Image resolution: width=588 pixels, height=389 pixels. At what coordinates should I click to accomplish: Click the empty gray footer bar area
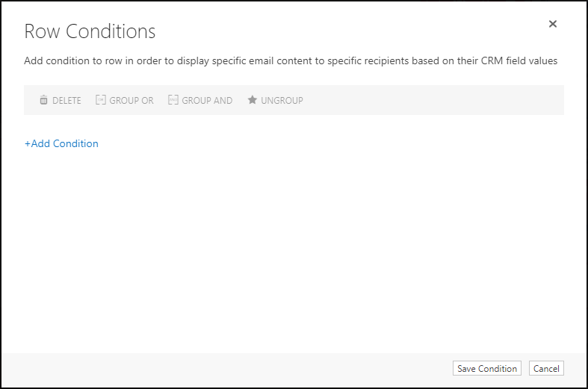tap(225, 369)
